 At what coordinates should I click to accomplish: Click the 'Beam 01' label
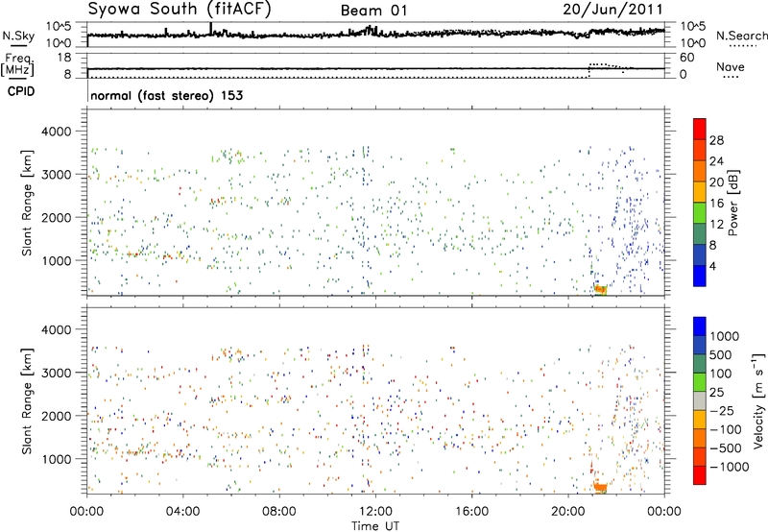tap(373, 11)
